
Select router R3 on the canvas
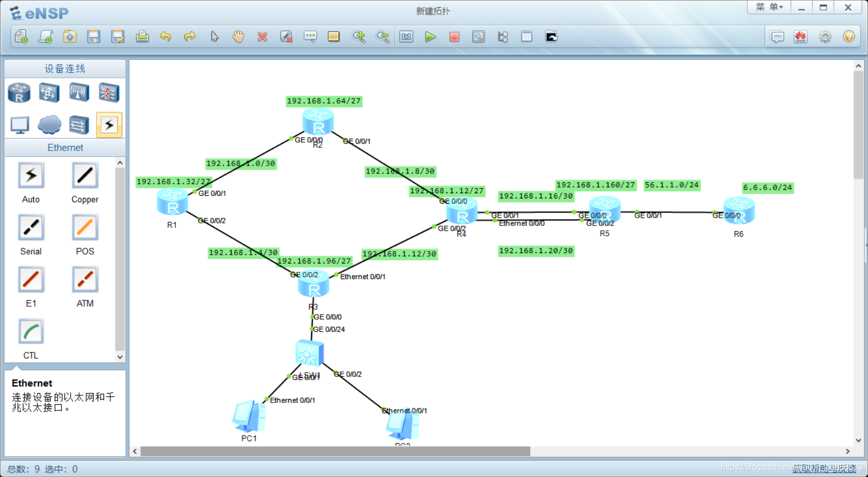pyautogui.click(x=314, y=284)
